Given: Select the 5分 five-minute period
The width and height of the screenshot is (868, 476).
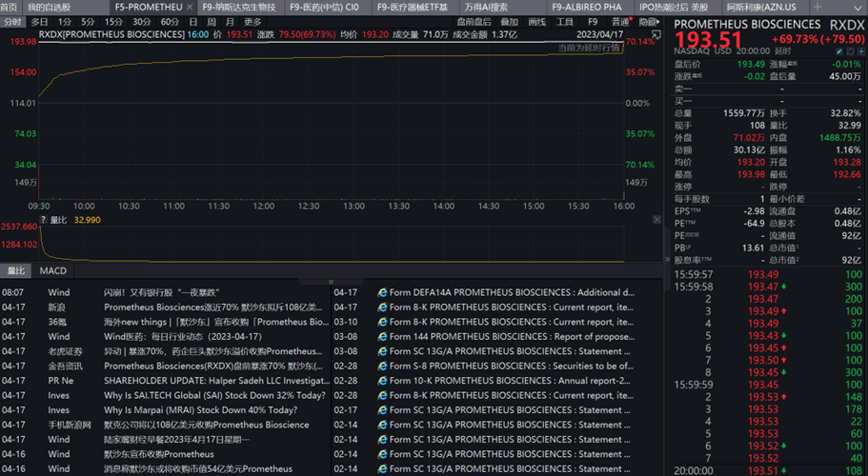Looking at the screenshot, I should [x=88, y=22].
